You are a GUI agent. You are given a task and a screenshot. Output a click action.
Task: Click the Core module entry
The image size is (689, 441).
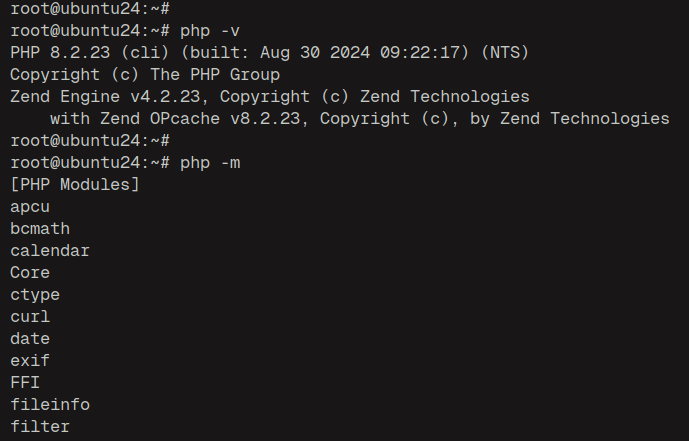(30, 272)
